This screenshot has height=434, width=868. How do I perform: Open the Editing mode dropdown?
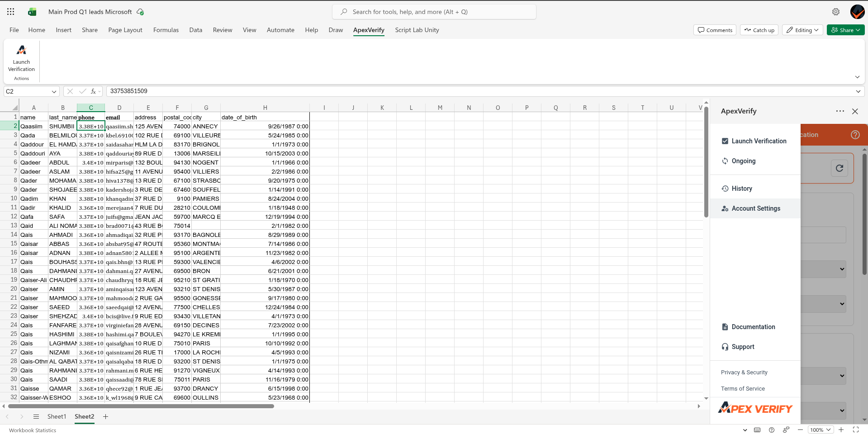coord(802,30)
